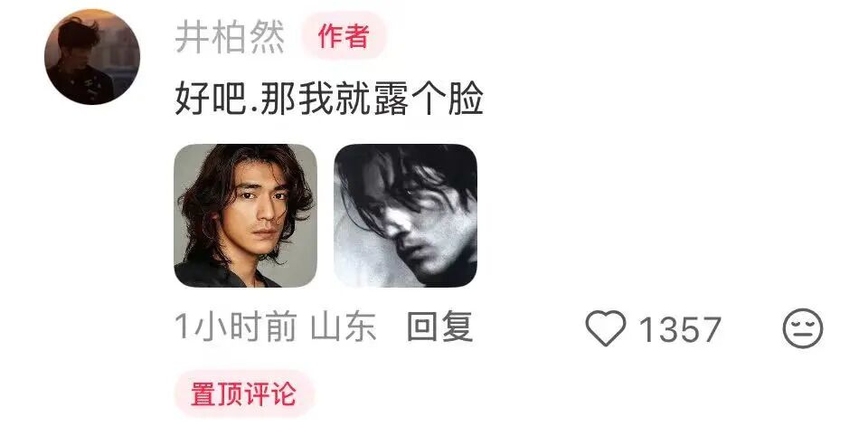This screenshot has height=445, width=868.
Task: Like the comment with the heart icon
Action: [606, 328]
